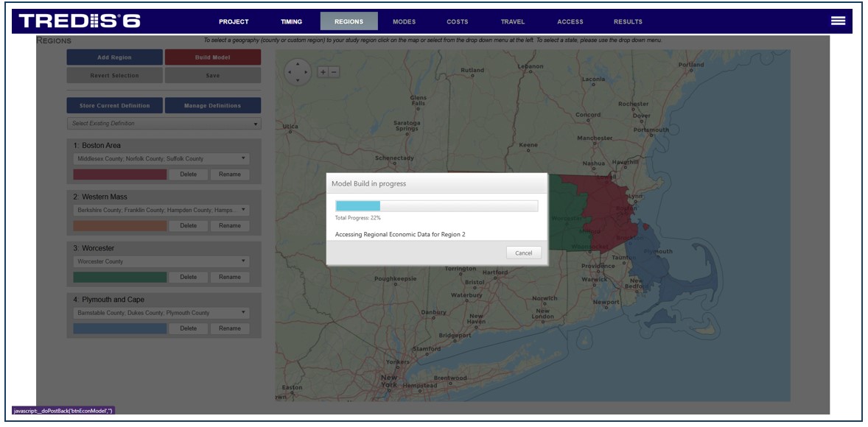Pan the map right with the arrow
This screenshot has height=427, width=868.
[307, 72]
